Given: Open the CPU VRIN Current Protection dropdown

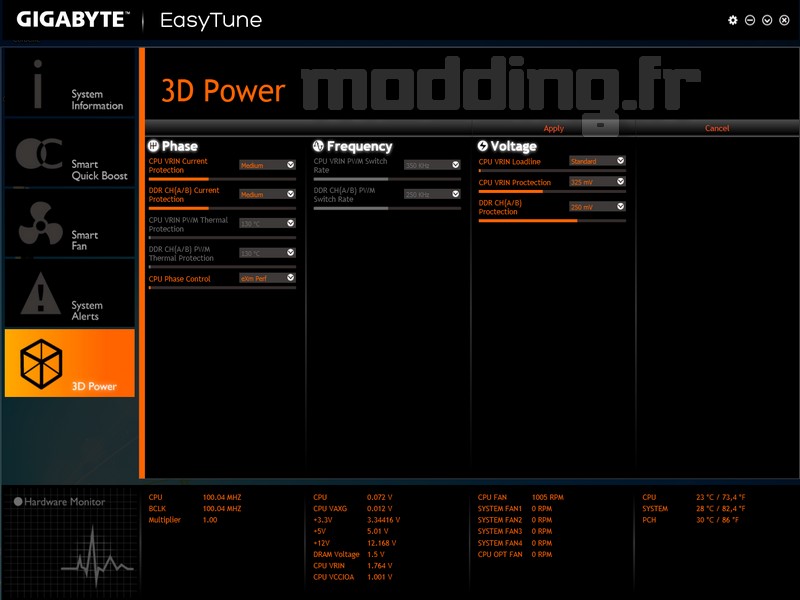Looking at the screenshot, I should (x=267, y=165).
